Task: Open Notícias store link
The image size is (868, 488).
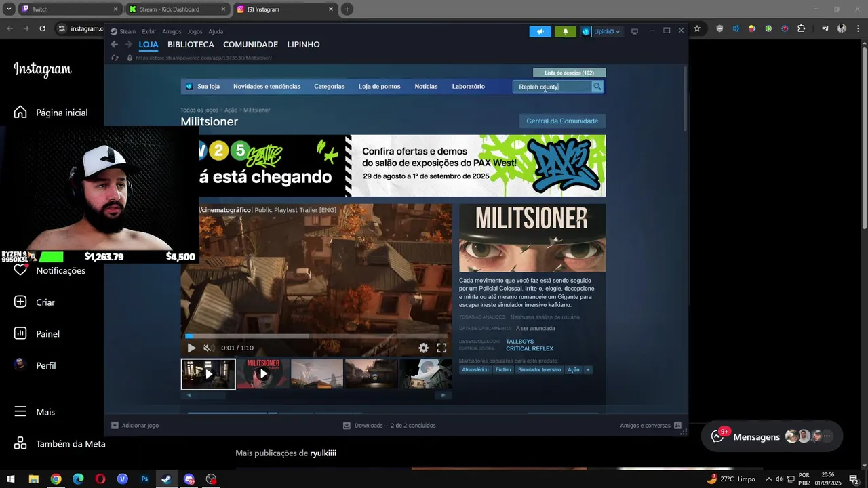Action: pos(426,86)
